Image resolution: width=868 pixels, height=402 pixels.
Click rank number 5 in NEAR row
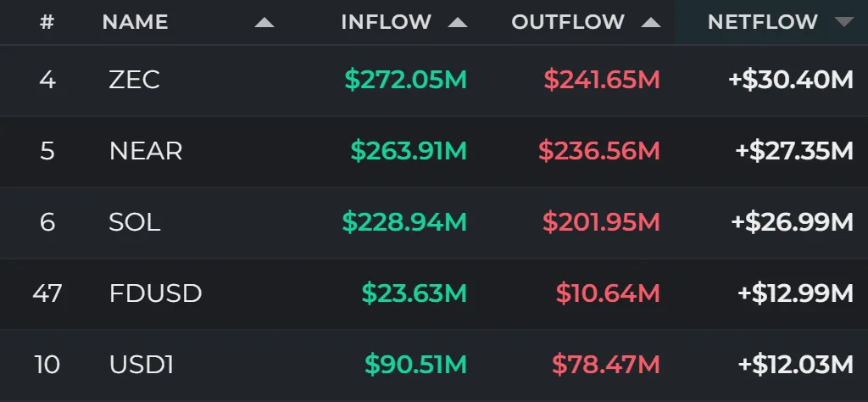pos(47,151)
